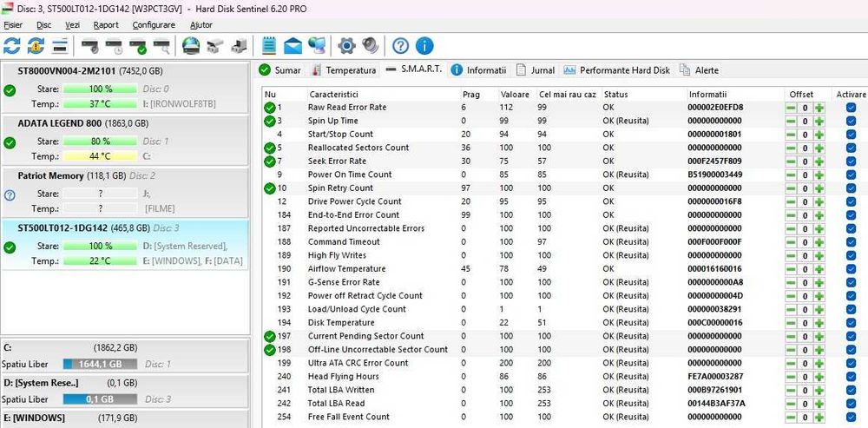Click green status icon of ST8000VN004 disk
Viewport: 868px width, 428px height.
10,91
